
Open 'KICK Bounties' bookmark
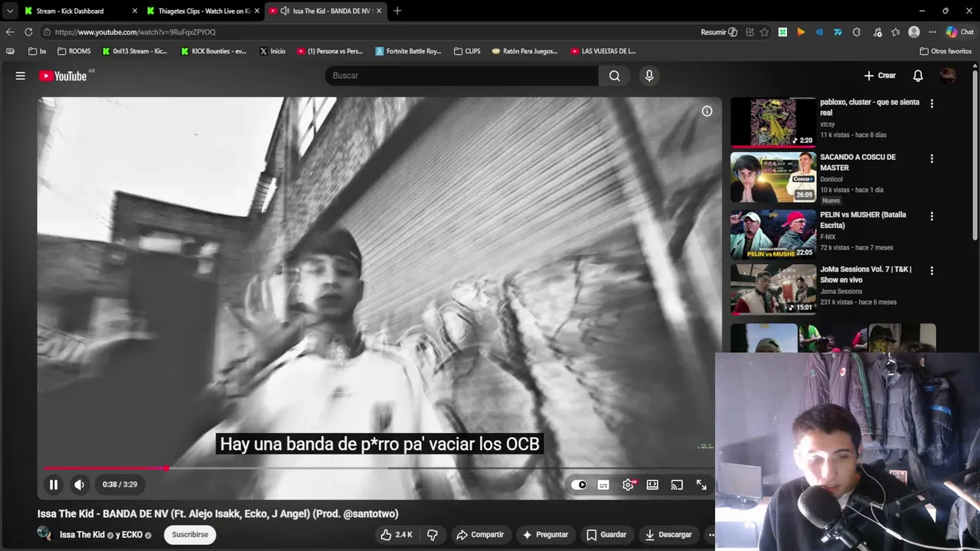coord(214,51)
